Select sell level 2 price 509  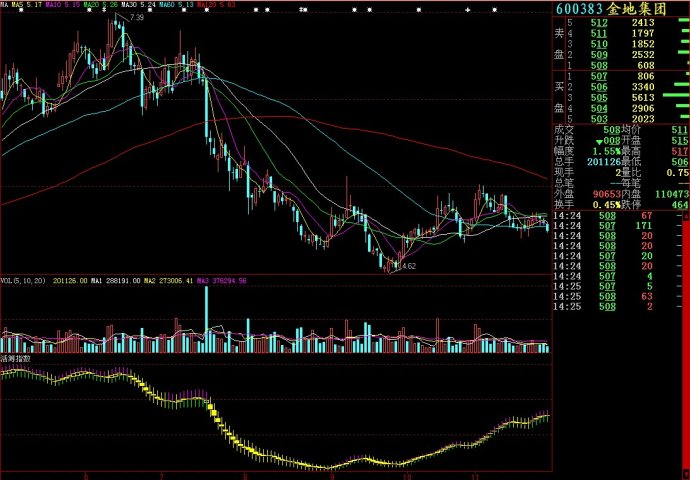click(x=599, y=55)
